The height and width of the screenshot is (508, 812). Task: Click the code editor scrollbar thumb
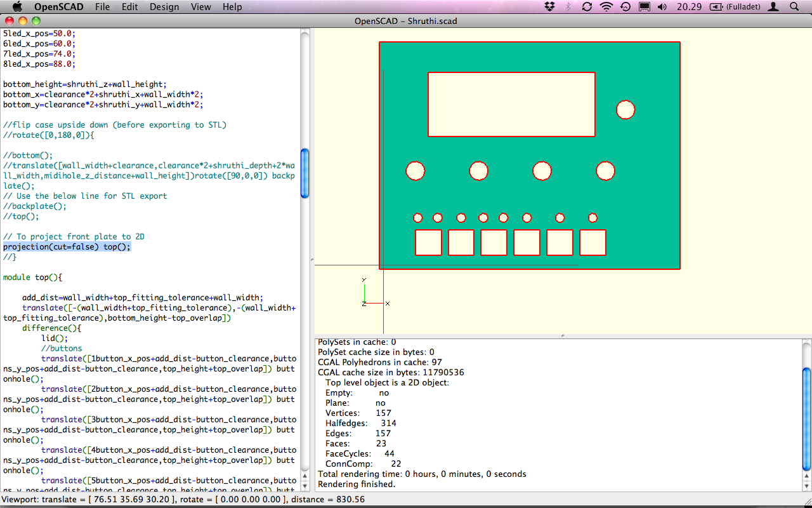tap(305, 173)
